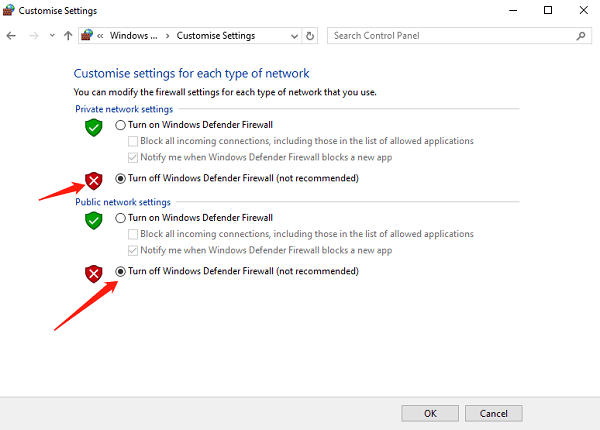Screen dimensions: 600x430
Task: Expand the address bar history dropdown
Action: pyautogui.click(x=294, y=36)
